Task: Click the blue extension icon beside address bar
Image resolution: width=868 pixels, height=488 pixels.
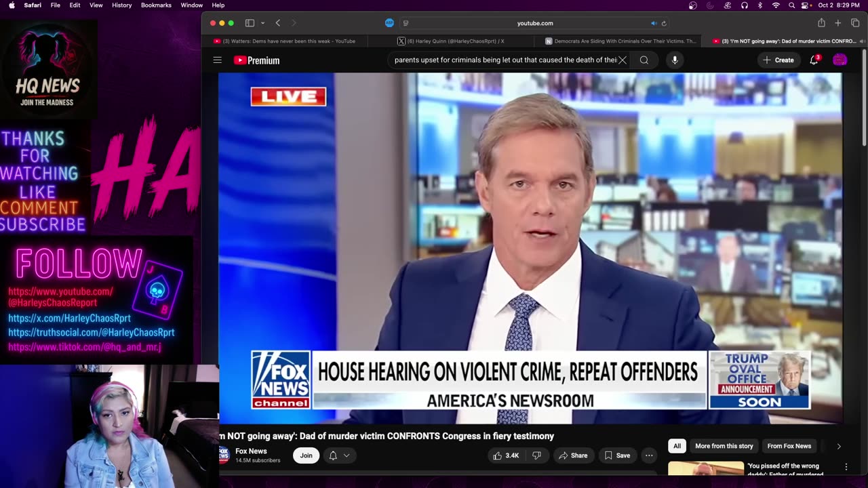Action: tap(389, 23)
